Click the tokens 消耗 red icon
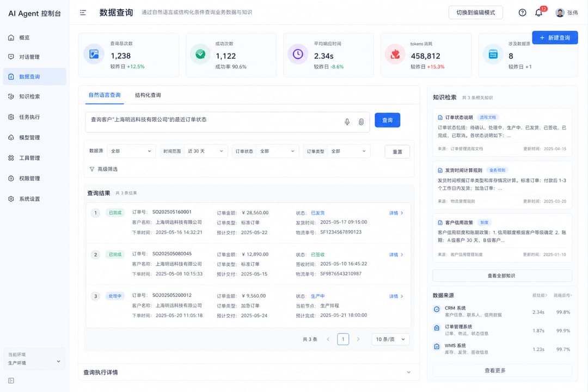 click(x=395, y=54)
